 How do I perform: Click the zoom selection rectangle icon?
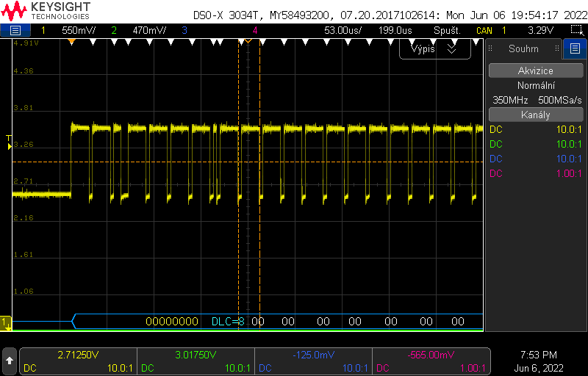pos(577,30)
